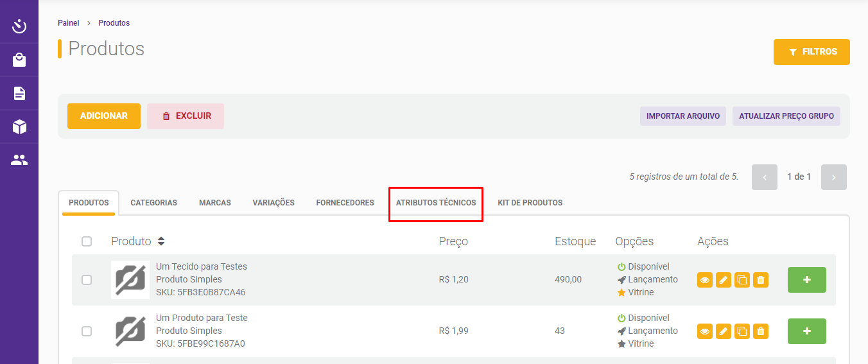Delete Um Produto para Teste trash icon

click(761, 331)
